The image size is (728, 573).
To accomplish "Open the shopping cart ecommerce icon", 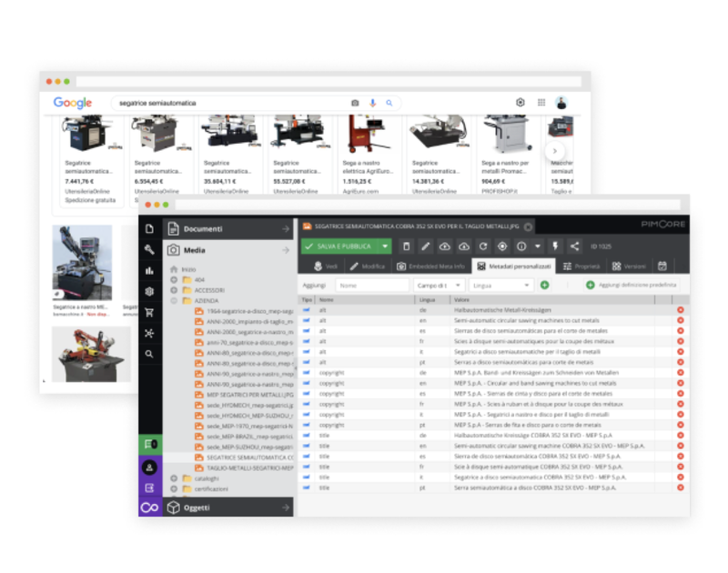I will tap(149, 312).
